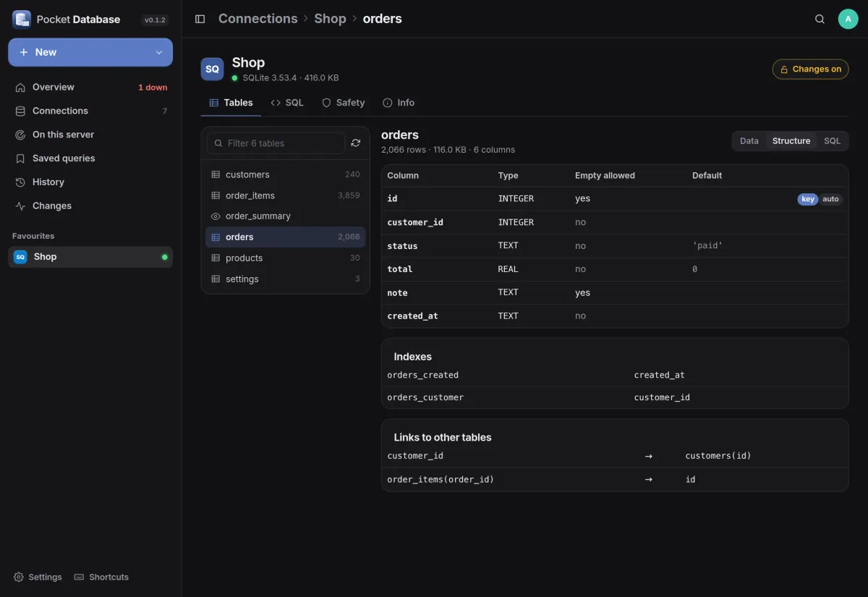Switch orders view to SQL
Viewport: 868px width, 597px height.
click(833, 141)
